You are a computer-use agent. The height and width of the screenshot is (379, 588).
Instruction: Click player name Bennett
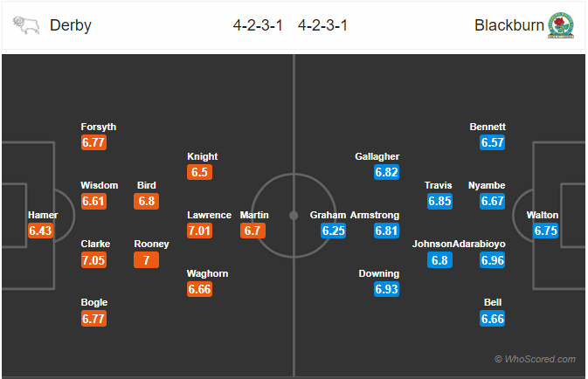[x=488, y=127]
